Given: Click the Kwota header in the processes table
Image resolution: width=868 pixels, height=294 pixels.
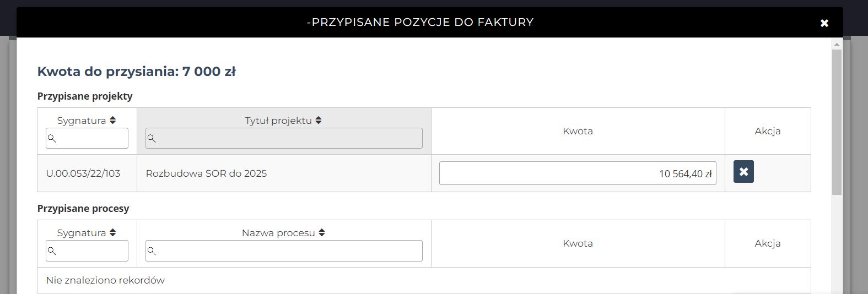Looking at the screenshot, I should pyautogui.click(x=578, y=243).
